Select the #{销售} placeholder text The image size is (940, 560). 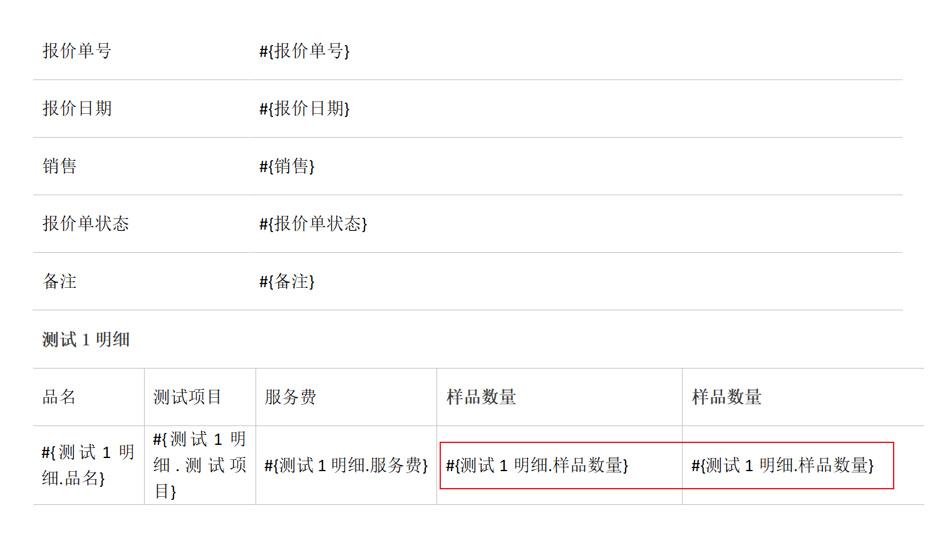click(287, 166)
